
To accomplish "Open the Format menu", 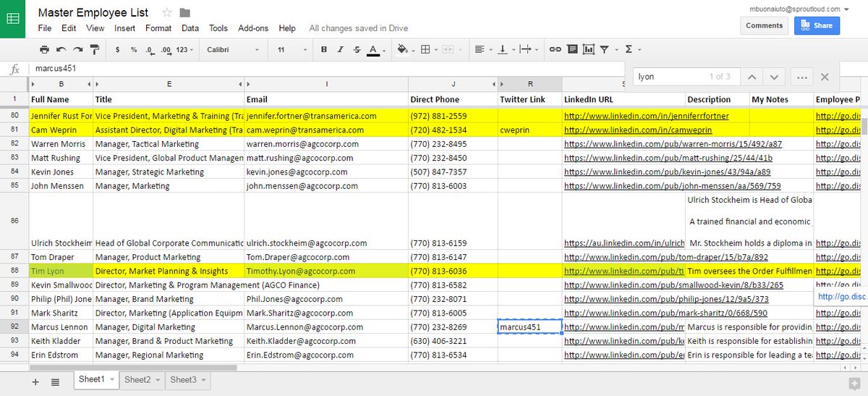I will [158, 28].
